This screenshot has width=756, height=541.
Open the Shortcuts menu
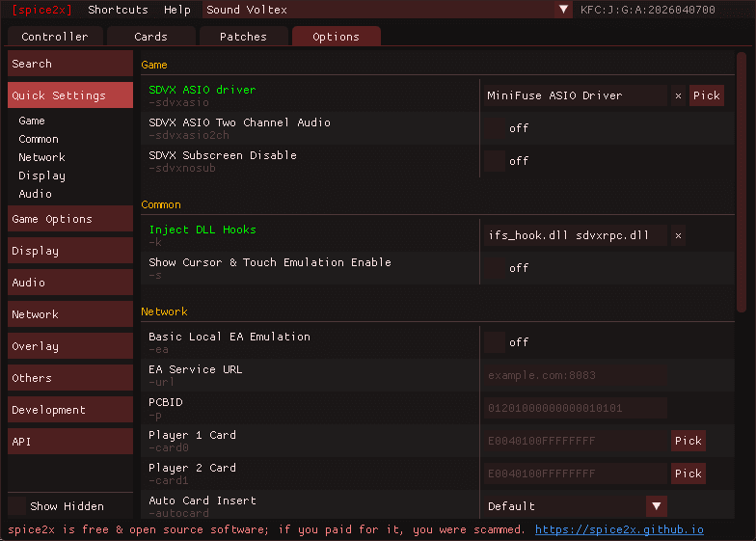coord(118,10)
